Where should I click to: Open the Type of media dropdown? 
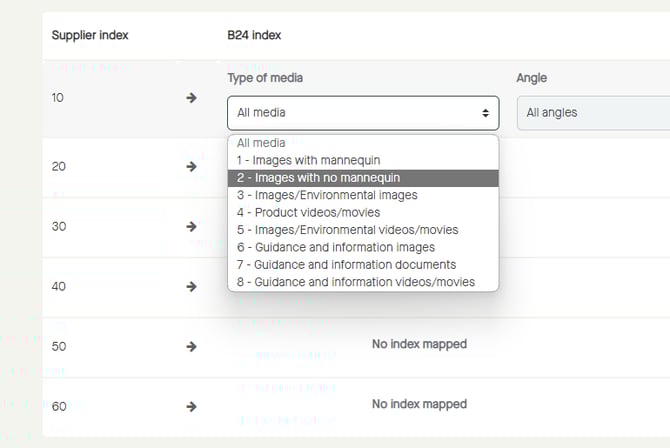[362, 113]
